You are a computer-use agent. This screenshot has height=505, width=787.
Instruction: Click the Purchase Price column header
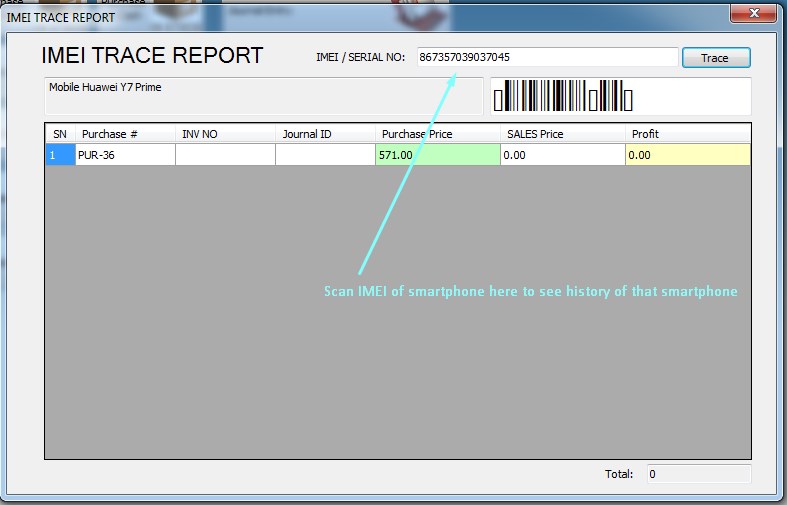pyautogui.click(x=438, y=134)
